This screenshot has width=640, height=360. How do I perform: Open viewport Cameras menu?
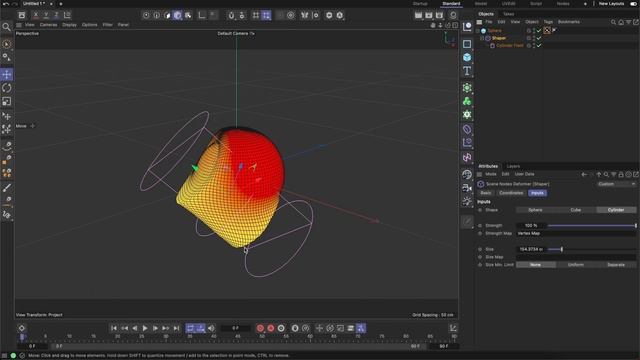(x=48, y=25)
